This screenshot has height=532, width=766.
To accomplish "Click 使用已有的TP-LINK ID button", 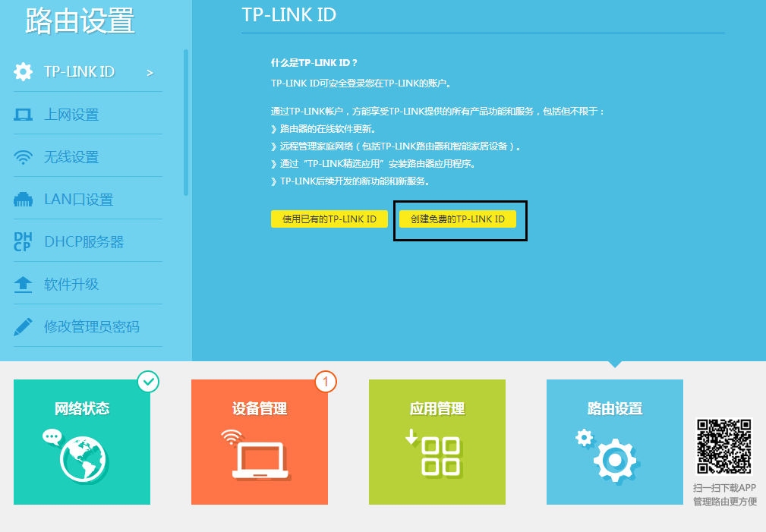I will coord(329,219).
